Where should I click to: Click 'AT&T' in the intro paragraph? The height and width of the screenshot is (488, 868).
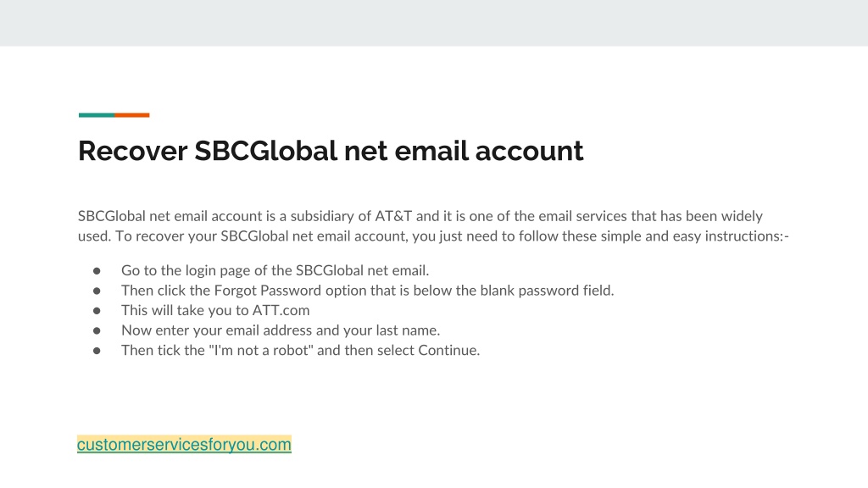393,216
